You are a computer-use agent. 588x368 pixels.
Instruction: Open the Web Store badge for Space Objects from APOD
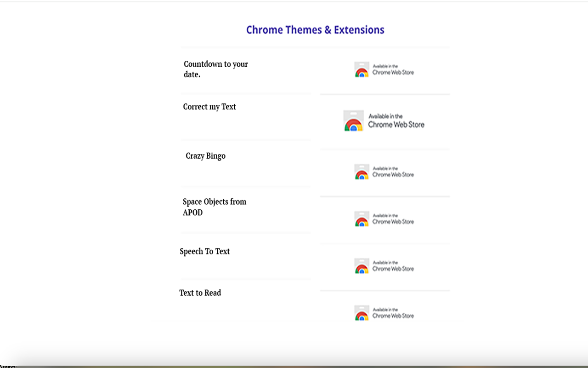(385, 219)
